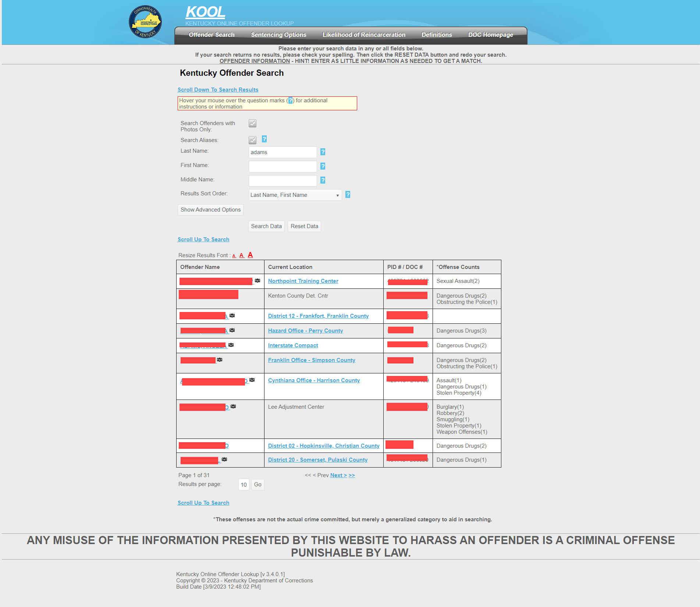Image resolution: width=700 pixels, height=607 pixels.
Task: Open the Results Sort Order dropdown
Action: point(295,195)
